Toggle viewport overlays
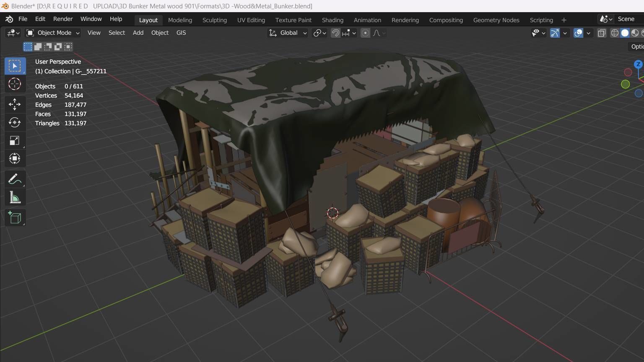The width and height of the screenshot is (644, 362). (578, 33)
